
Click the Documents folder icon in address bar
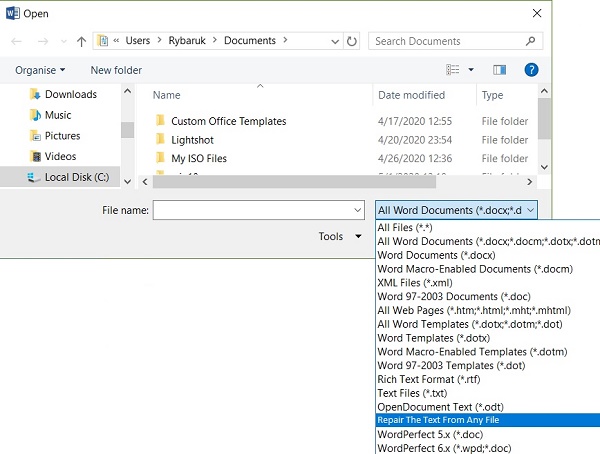[103, 41]
